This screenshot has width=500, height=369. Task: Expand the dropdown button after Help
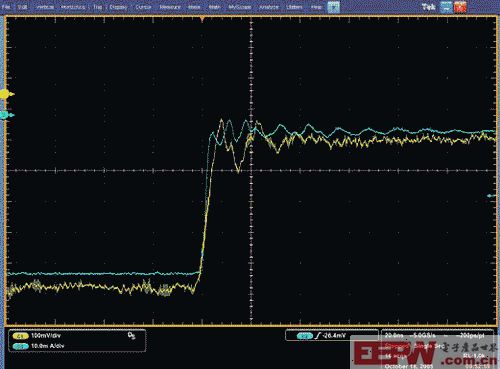333,7
